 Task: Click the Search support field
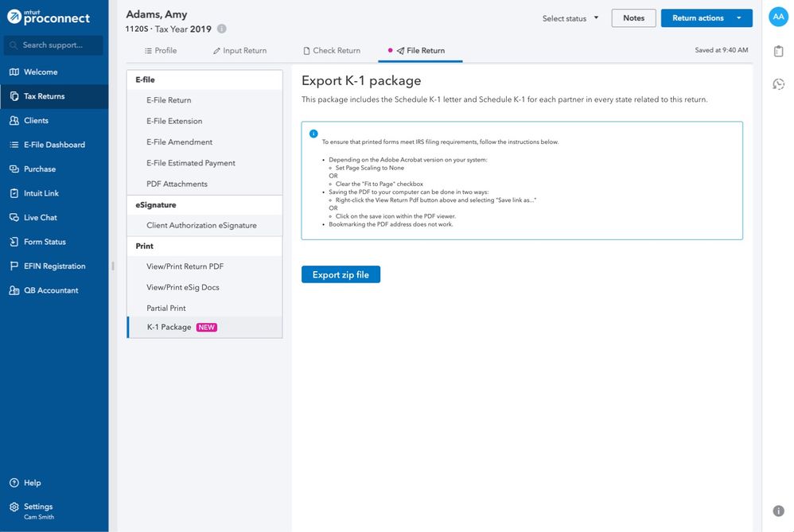pyautogui.click(x=54, y=45)
